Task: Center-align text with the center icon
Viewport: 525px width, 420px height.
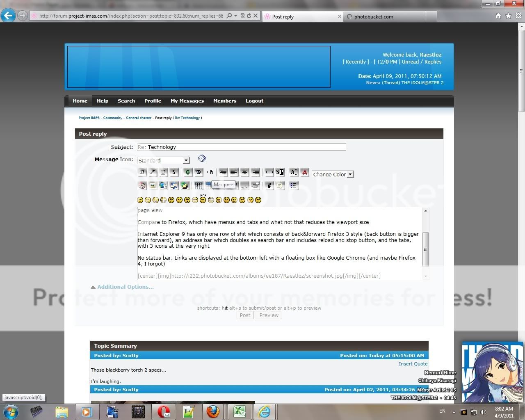Action: pyautogui.click(x=244, y=172)
